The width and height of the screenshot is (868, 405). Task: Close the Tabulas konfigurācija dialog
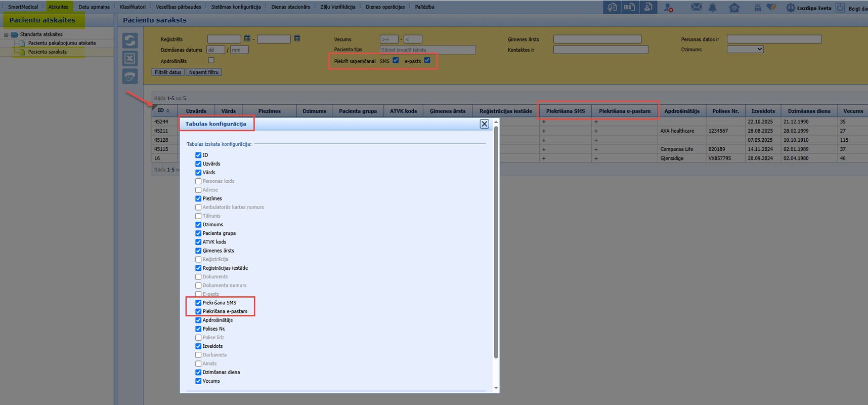tap(484, 124)
